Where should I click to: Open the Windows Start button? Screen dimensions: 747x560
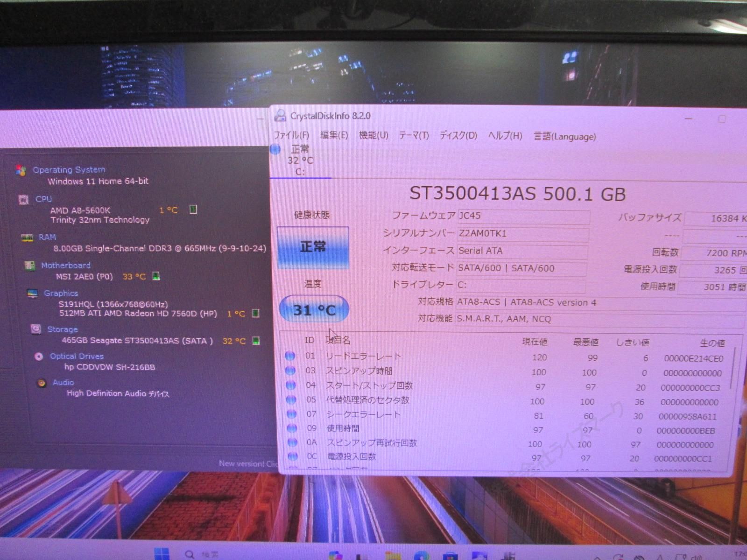coord(162,553)
